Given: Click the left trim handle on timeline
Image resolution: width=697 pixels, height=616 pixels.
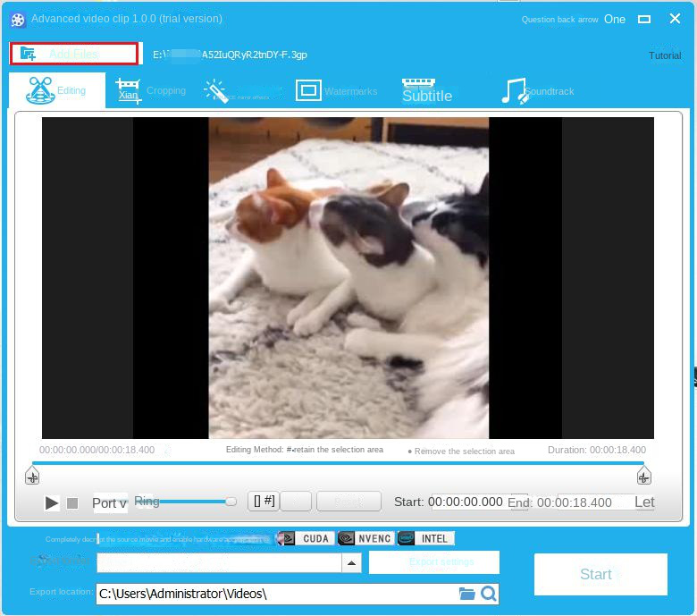Looking at the screenshot, I should pyautogui.click(x=32, y=477).
